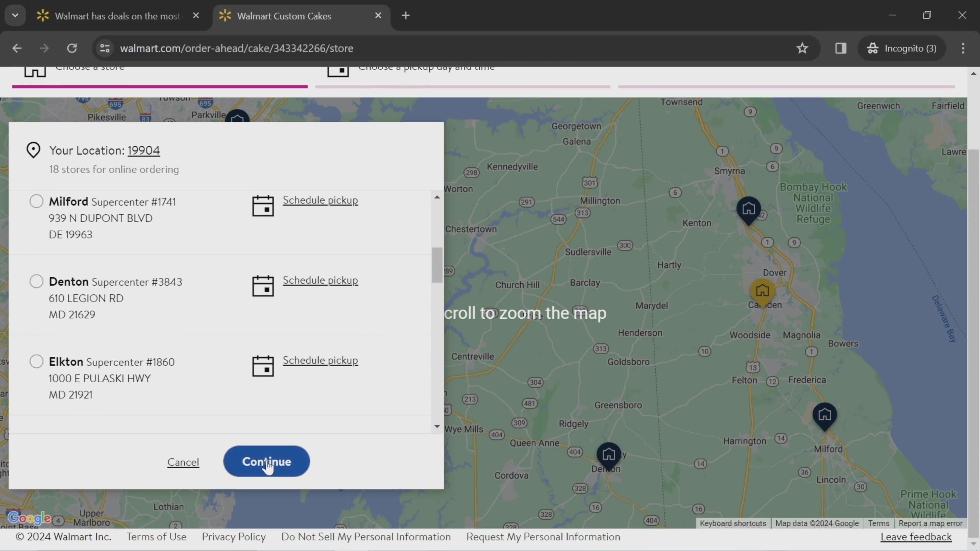Click the page scrollbar up arrow
This screenshot has width=980, height=551.
(974, 73)
